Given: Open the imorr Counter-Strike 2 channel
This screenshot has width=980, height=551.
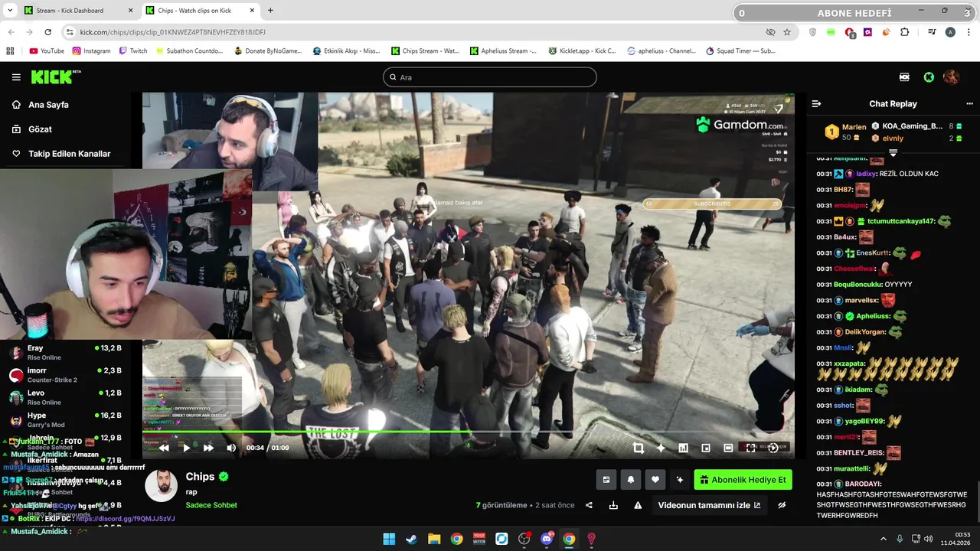Looking at the screenshot, I should 65,375.
